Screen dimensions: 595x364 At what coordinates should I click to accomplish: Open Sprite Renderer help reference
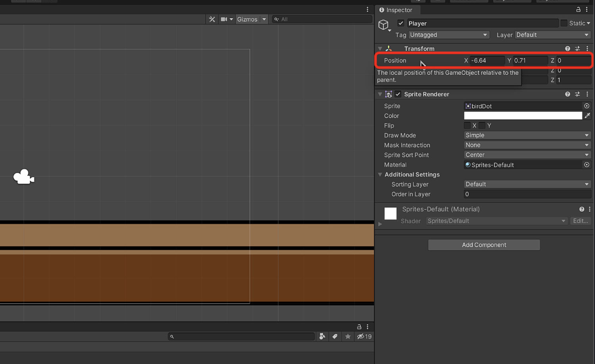click(568, 94)
